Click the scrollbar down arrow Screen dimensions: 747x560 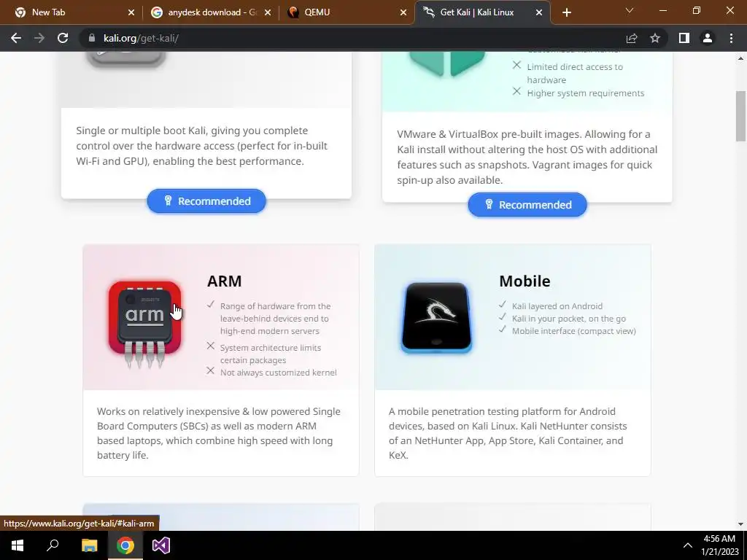click(x=740, y=524)
